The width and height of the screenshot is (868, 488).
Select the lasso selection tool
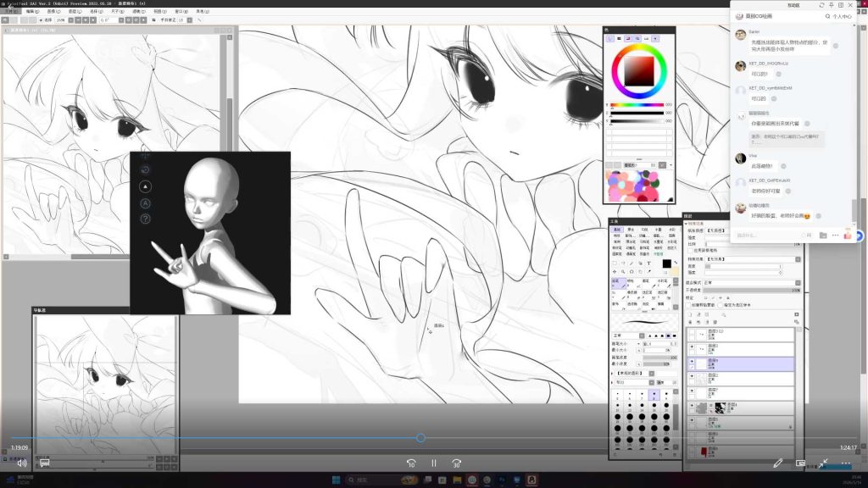623,263
